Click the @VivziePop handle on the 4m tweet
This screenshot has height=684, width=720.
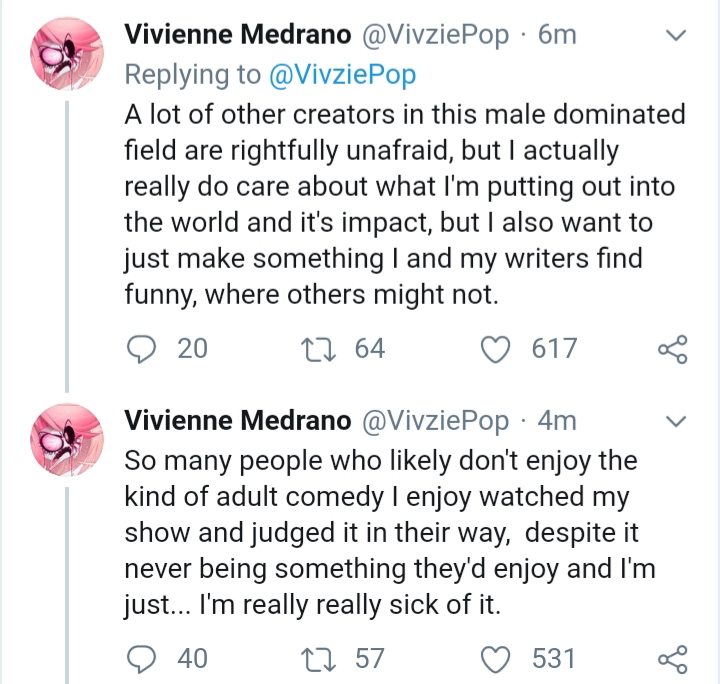pyautogui.click(x=435, y=421)
